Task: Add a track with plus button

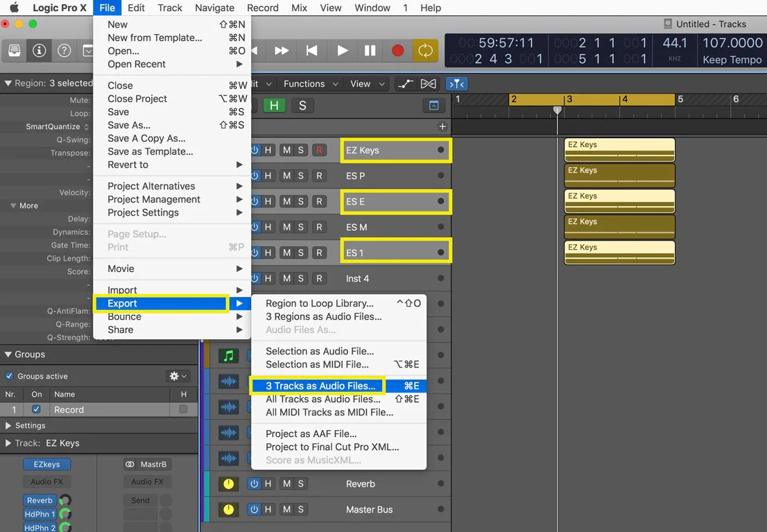Action: point(442,126)
